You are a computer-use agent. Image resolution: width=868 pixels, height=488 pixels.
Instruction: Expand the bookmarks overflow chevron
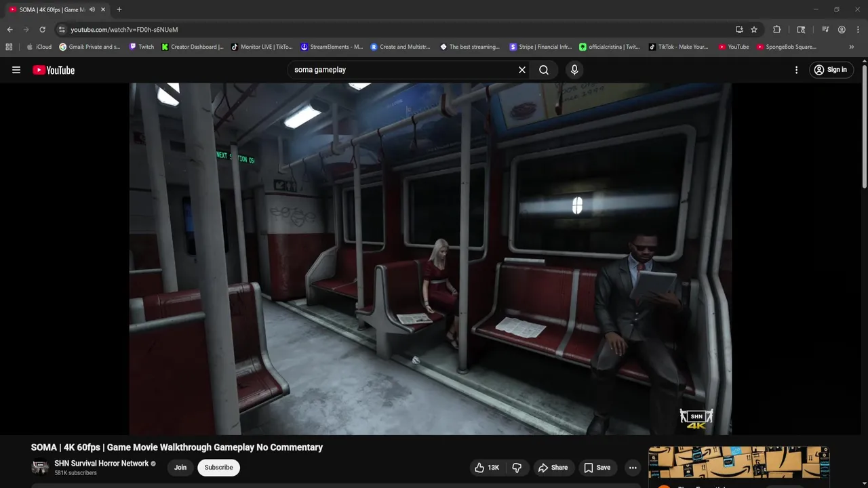point(852,47)
